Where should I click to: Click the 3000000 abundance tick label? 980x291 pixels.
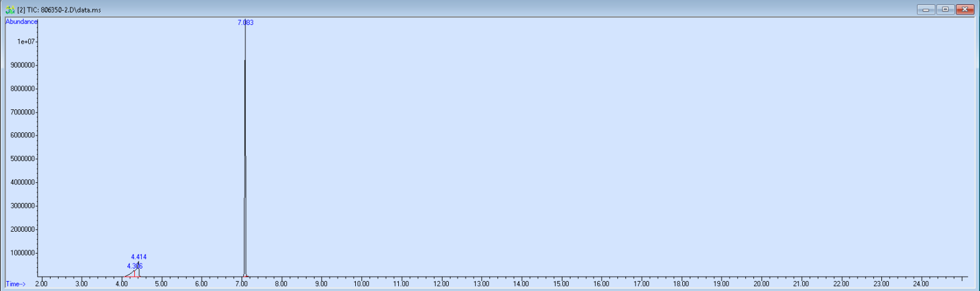[22, 206]
